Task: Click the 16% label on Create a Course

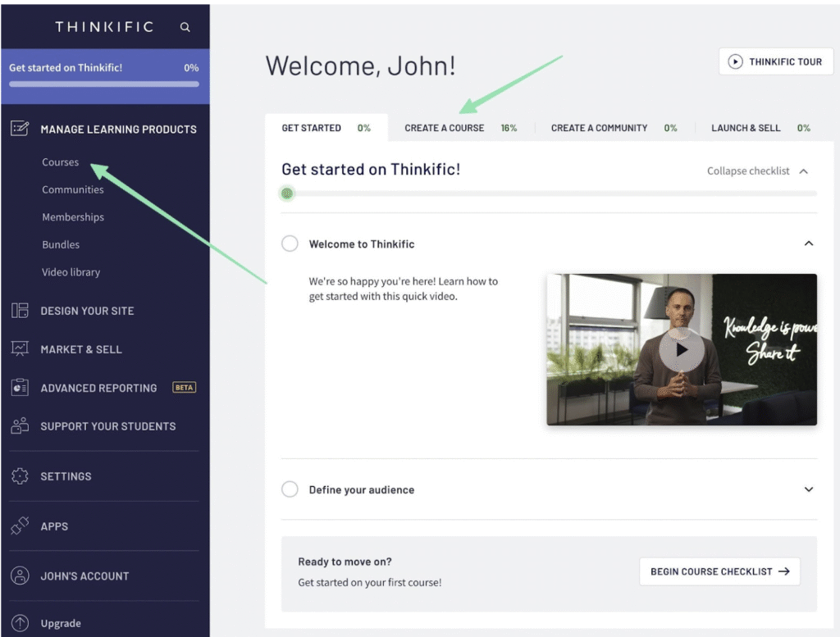Action: coord(509,128)
